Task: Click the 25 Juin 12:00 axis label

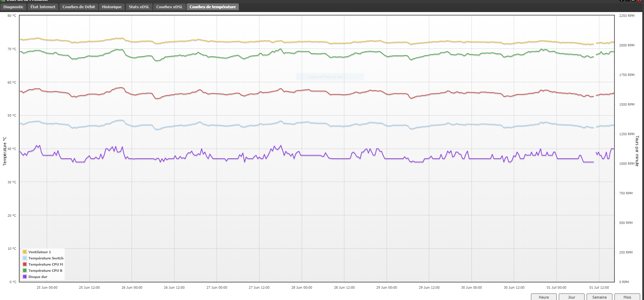Action: (89, 287)
